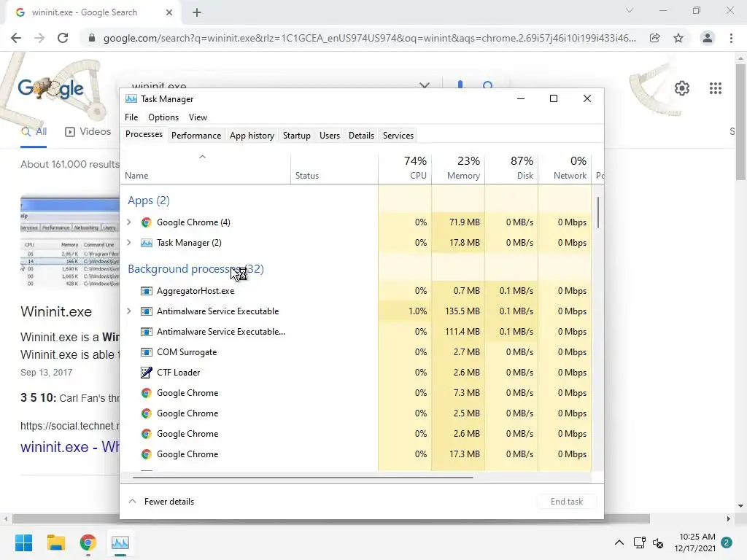747x560 pixels.
Task: Sort processes by Disk column
Action: click(511, 168)
